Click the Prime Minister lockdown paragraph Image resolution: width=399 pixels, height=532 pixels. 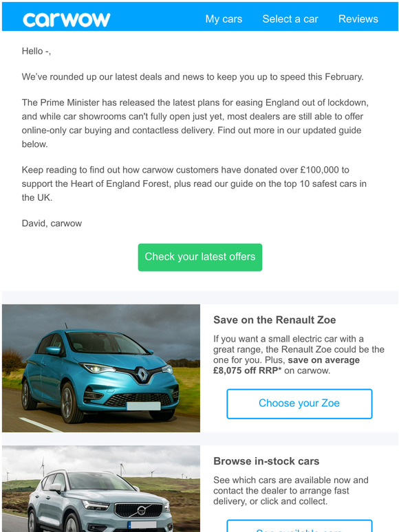click(195, 124)
